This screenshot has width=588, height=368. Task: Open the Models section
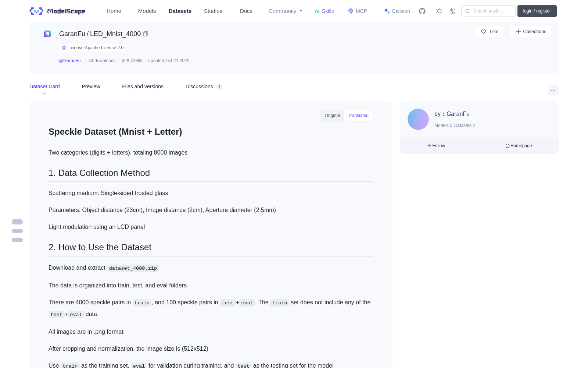pyautogui.click(x=147, y=11)
